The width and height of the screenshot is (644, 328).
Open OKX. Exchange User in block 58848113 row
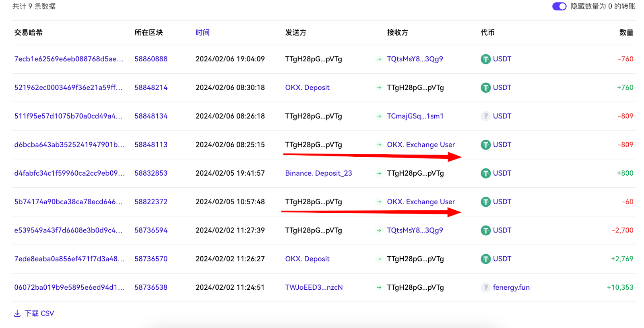pyautogui.click(x=421, y=145)
